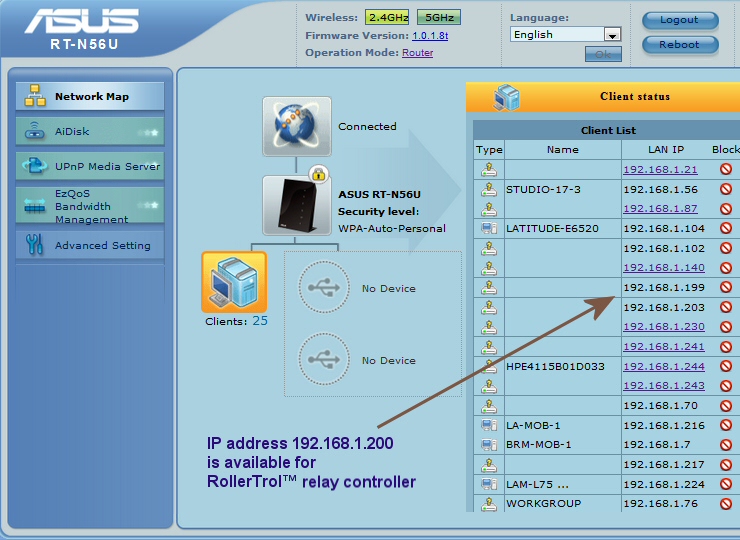
Task: Click the second USB No Device icon
Action: point(324,359)
